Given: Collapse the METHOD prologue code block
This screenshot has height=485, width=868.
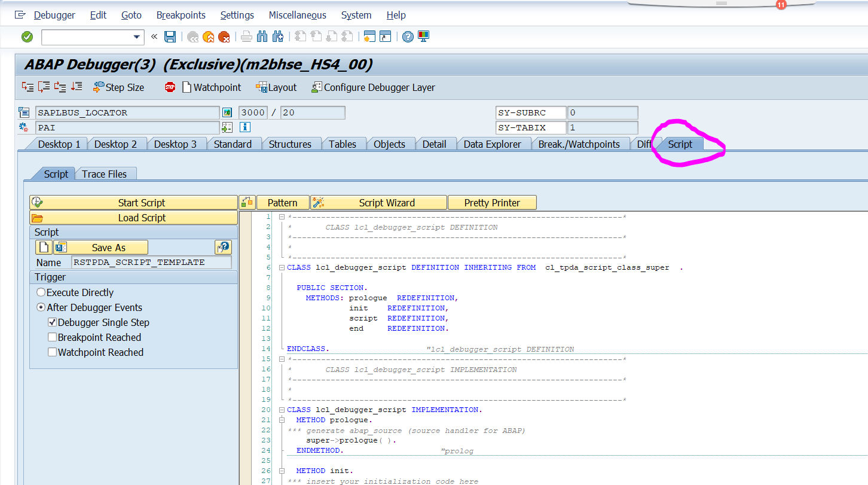Looking at the screenshot, I should pos(281,419).
